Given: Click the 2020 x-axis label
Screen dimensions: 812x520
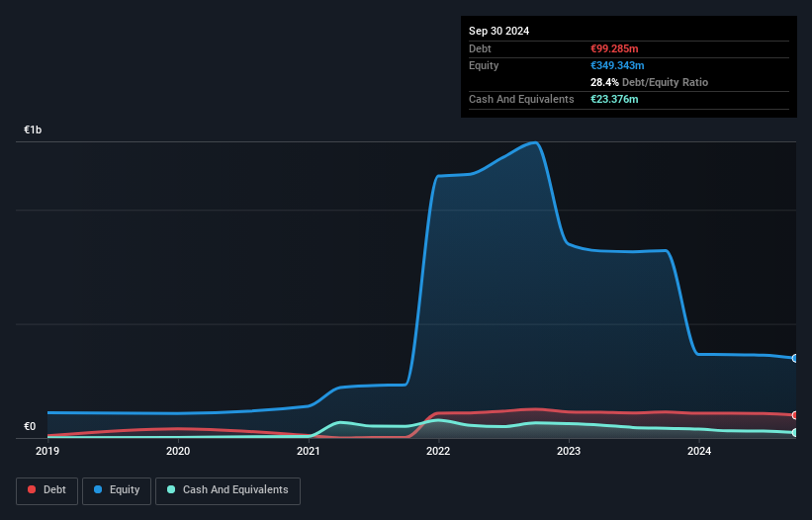Looking at the screenshot, I should pyautogui.click(x=178, y=451).
